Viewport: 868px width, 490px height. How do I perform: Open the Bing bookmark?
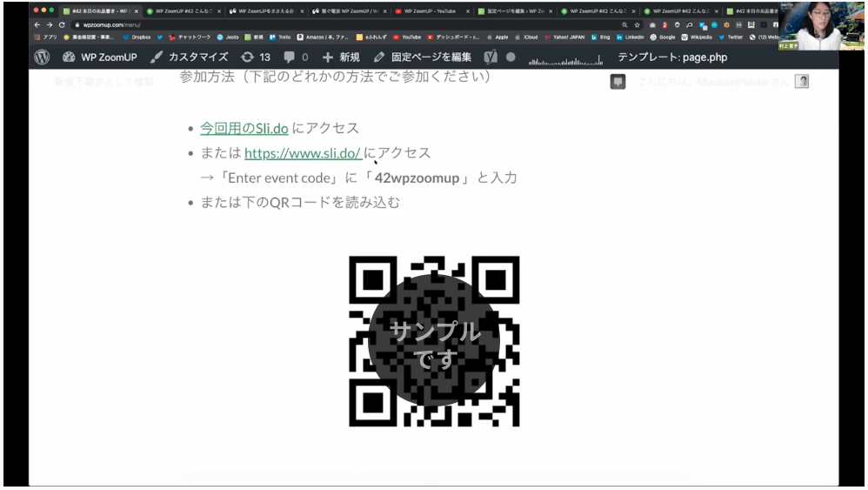[x=601, y=37]
